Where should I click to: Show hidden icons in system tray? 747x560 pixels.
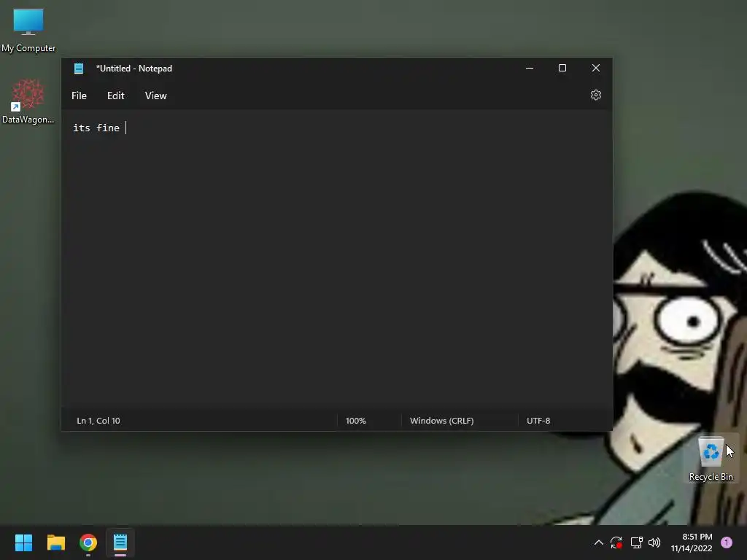click(599, 542)
